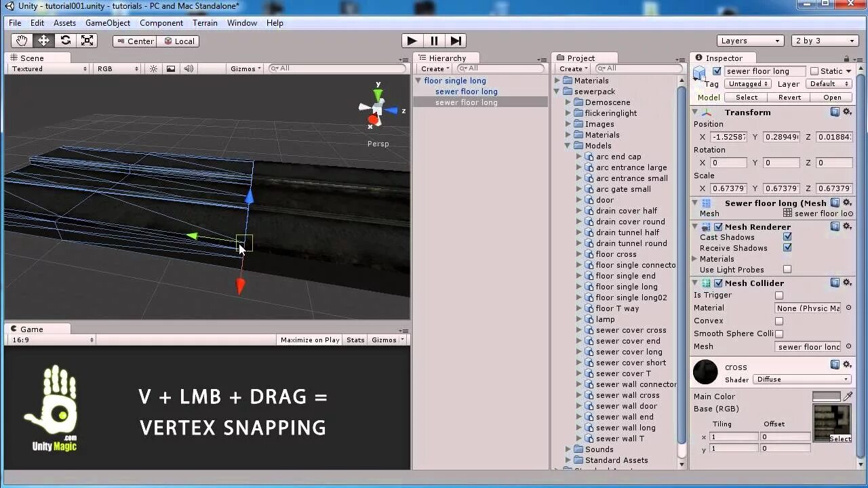Select the Rotate tool
Image resolution: width=868 pixels, height=488 pixels.
(65, 41)
